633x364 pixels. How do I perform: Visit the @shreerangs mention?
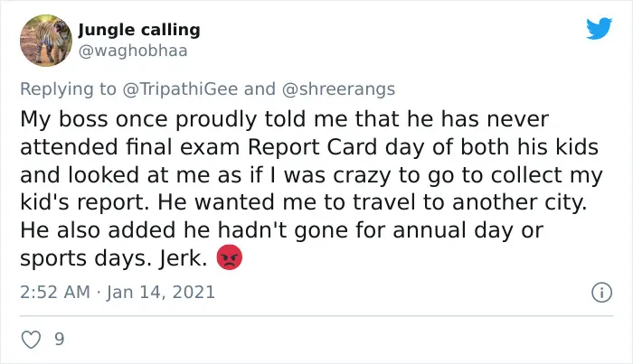tap(338, 89)
